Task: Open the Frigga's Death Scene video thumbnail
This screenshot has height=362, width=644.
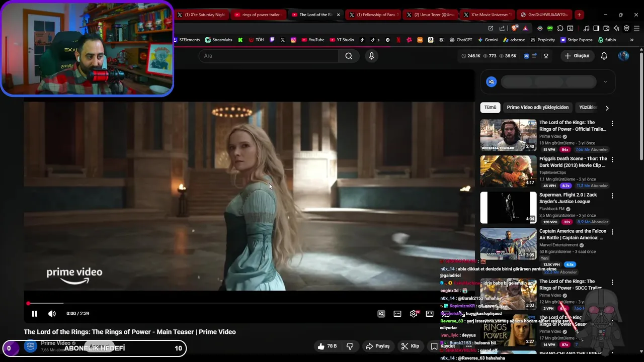Action: click(x=508, y=171)
